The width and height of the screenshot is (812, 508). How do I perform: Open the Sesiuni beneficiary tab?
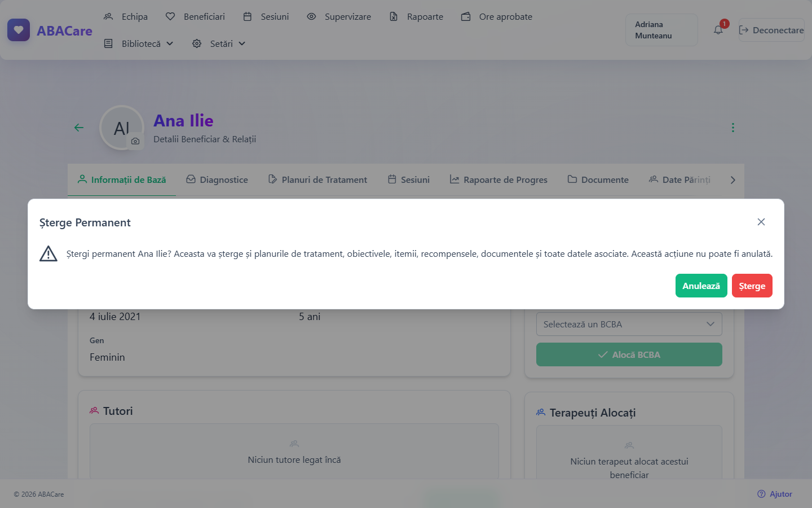point(409,179)
